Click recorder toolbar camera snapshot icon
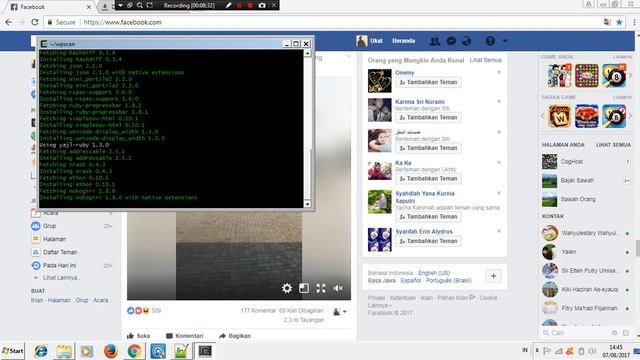The image size is (640, 360). point(262,5)
